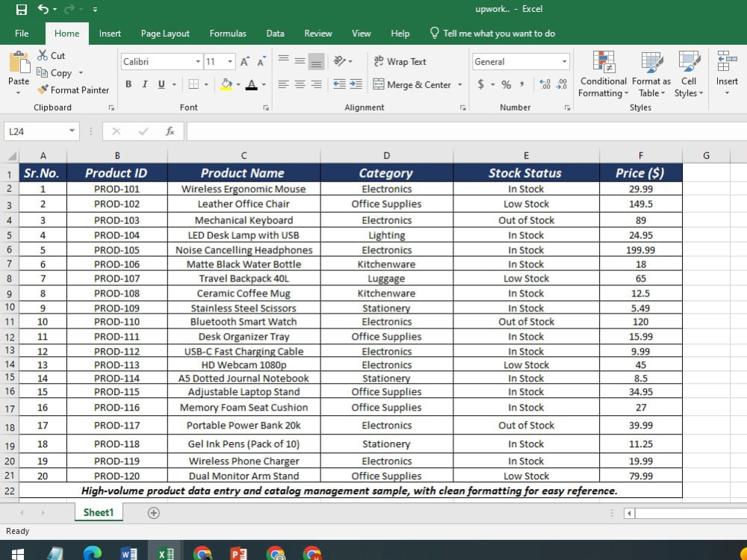Switch to the Insert tab

[110, 34]
